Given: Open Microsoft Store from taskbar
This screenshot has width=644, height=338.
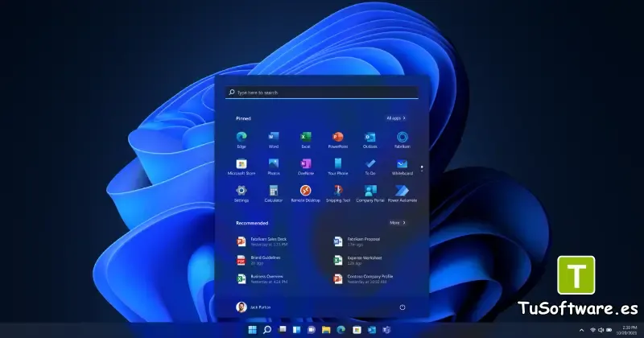Looking at the screenshot, I should [x=357, y=330].
